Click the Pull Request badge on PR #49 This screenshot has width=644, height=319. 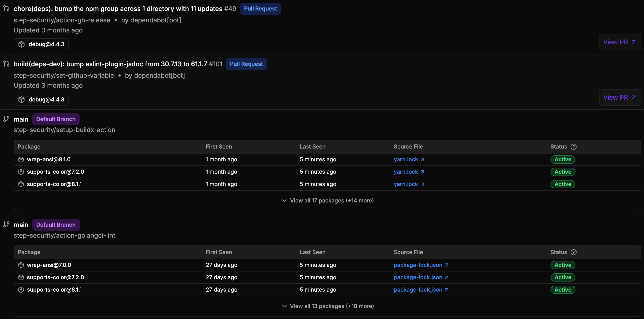[x=260, y=8]
